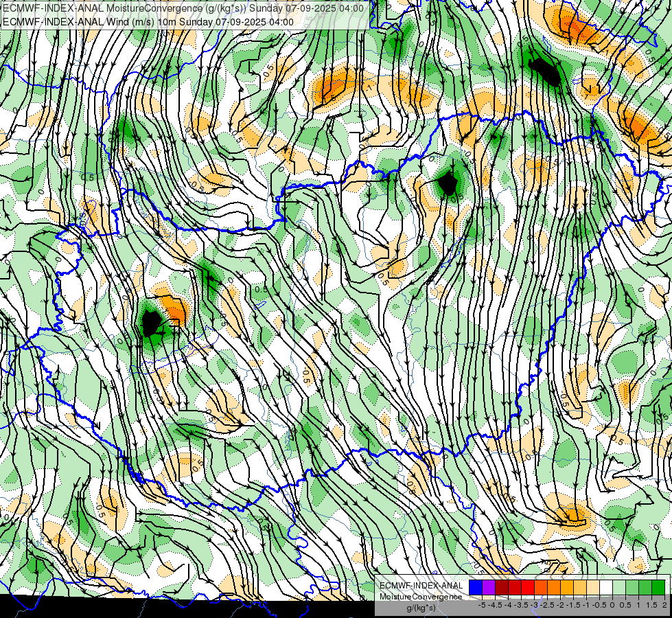The height and width of the screenshot is (618, 672).
Task: Click the legend tick label 0
Action: (612, 605)
